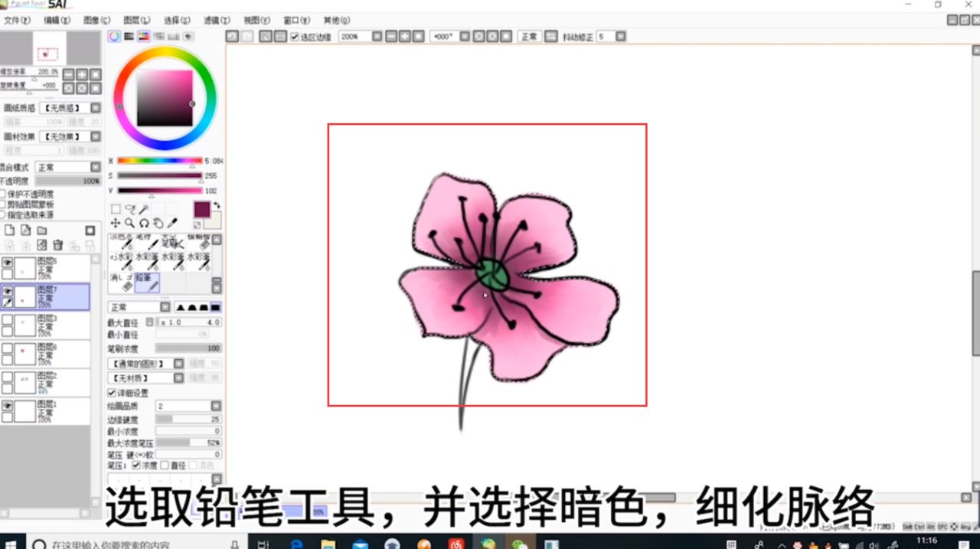Uncheck the 详细设置 checkbox
Image resolution: width=980 pixels, height=549 pixels.
(x=112, y=393)
